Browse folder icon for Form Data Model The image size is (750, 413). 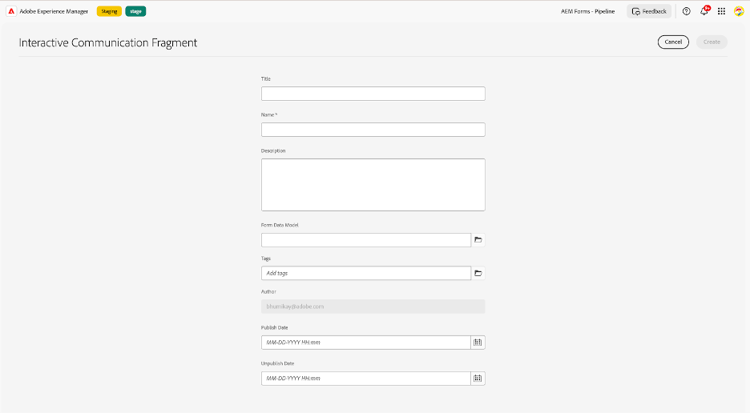(x=478, y=240)
